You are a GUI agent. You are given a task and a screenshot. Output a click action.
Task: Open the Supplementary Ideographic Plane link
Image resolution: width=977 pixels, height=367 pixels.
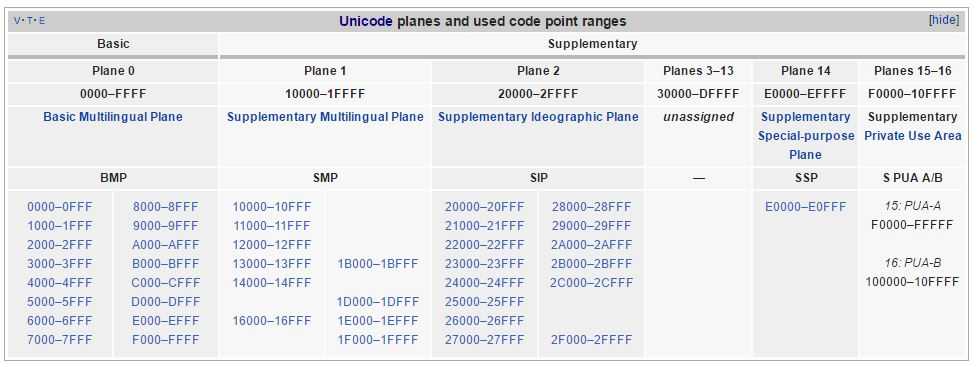pos(538,117)
